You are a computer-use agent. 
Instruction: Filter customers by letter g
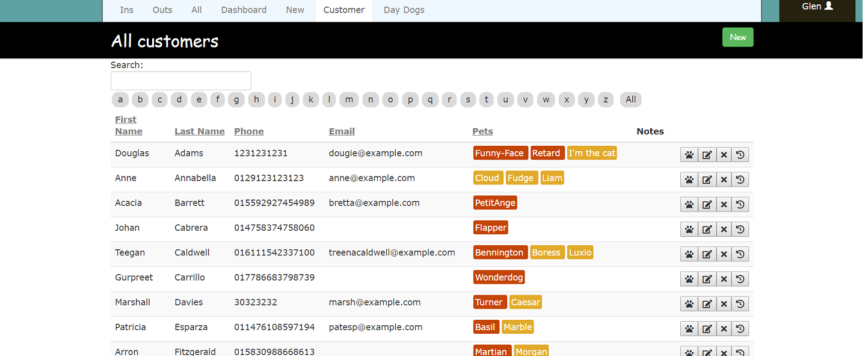pos(236,99)
